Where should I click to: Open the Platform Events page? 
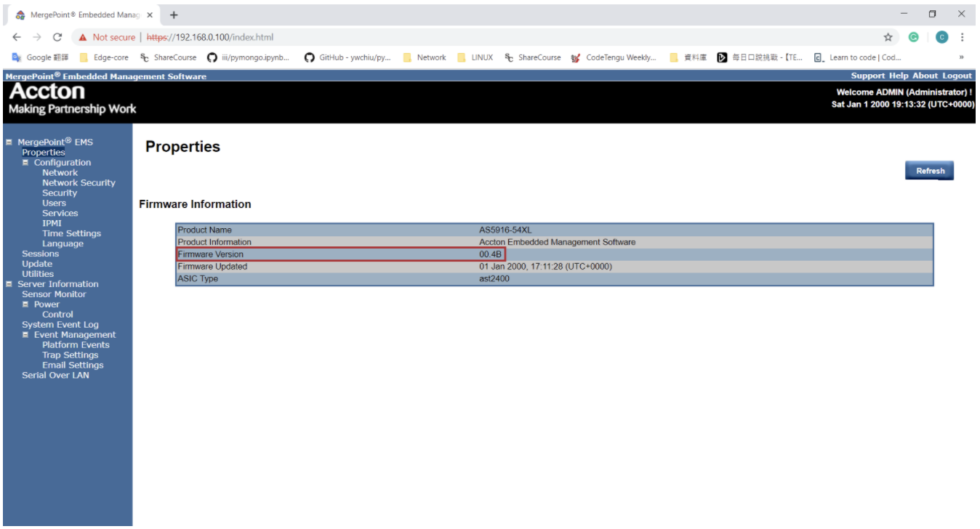click(76, 345)
